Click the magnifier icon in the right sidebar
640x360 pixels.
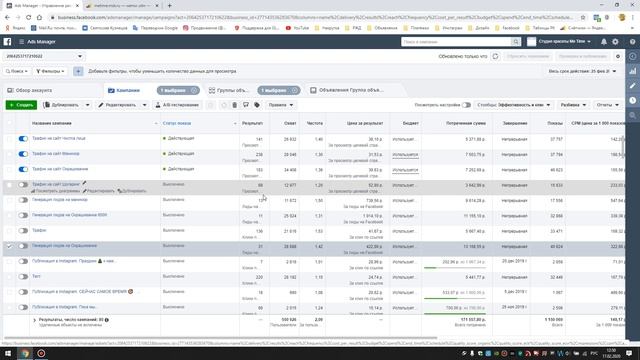[x=633, y=116]
